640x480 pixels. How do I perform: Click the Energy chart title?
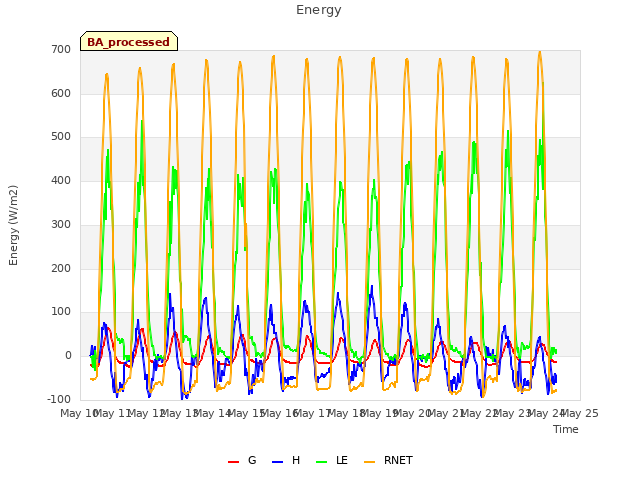(x=318, y=10)
